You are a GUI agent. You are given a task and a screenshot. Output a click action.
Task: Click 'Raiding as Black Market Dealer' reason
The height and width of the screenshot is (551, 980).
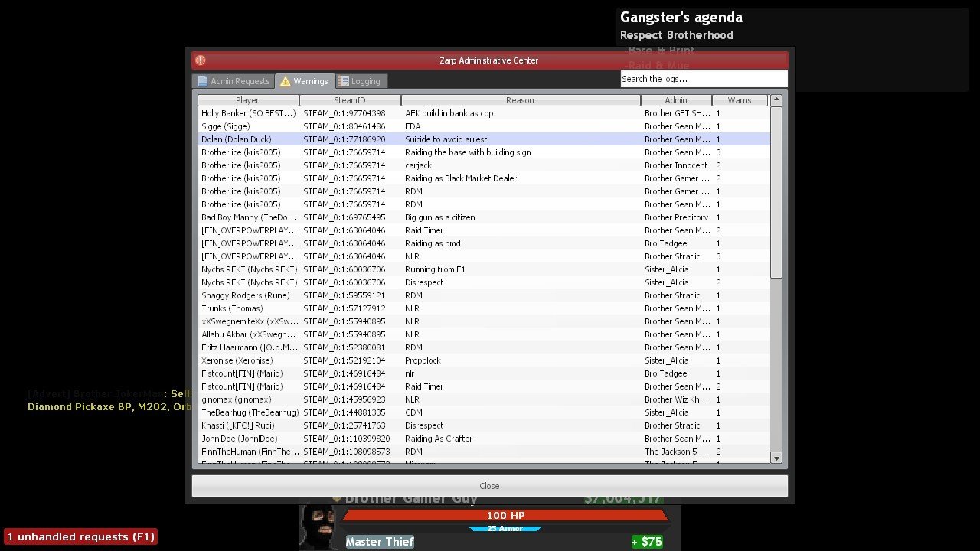461,178
